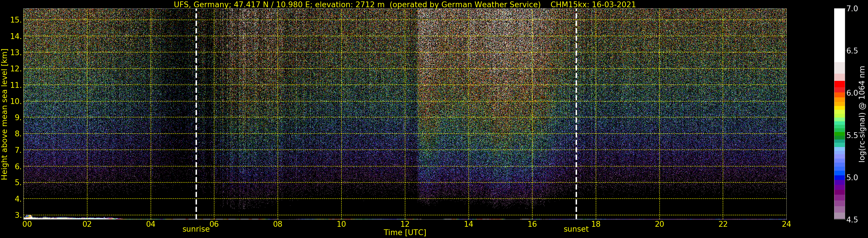
Task: Click the 'Time [UTC]' axis label
Action: [x=405, y=233]
